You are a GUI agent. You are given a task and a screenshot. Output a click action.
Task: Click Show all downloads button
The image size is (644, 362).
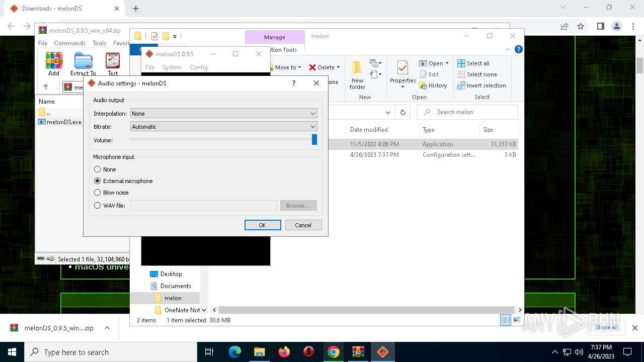(606, 327)
